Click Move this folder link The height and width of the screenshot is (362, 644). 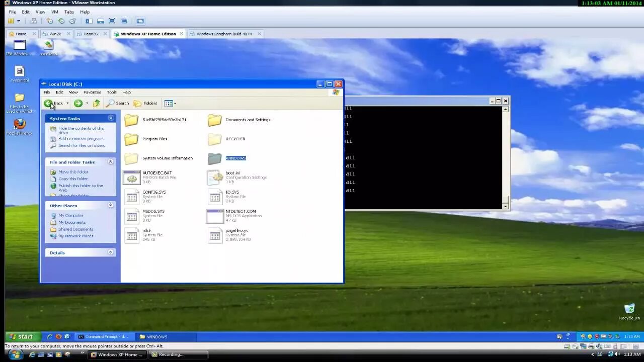click(73, 172)
